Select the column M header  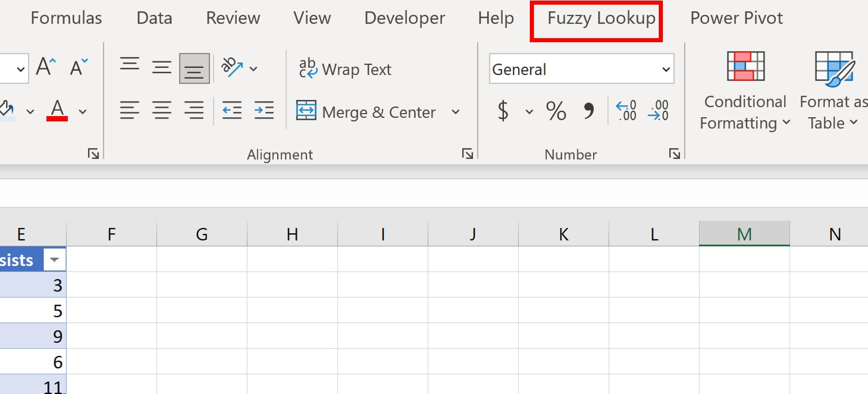(x=744, y=234)
